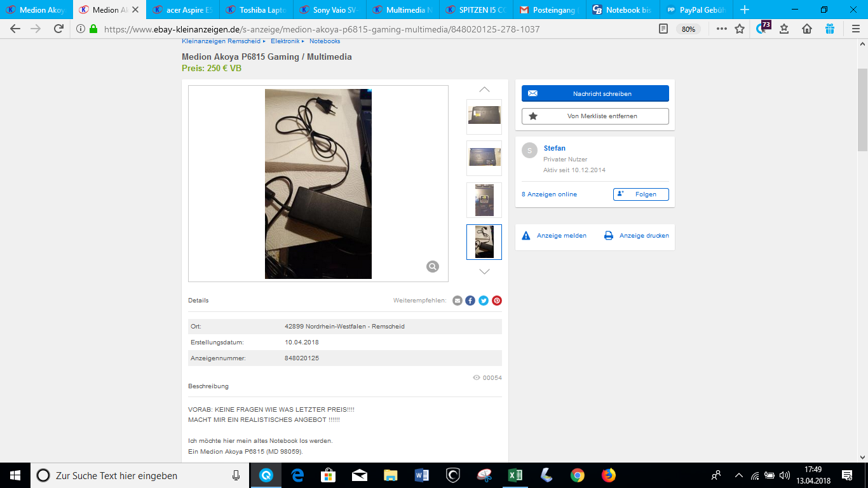
Task: Click the green padlock security icon
Action: (94, 29)
